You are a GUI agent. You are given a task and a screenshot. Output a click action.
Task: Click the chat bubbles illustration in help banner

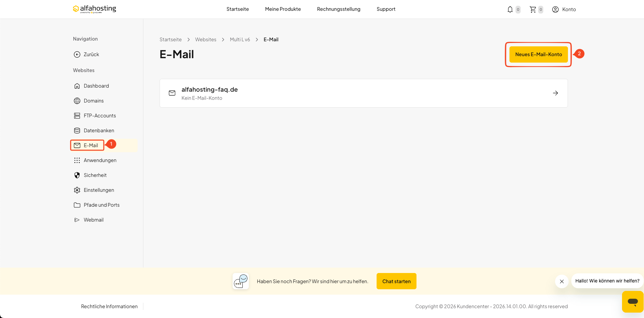(x=241, y=281)
